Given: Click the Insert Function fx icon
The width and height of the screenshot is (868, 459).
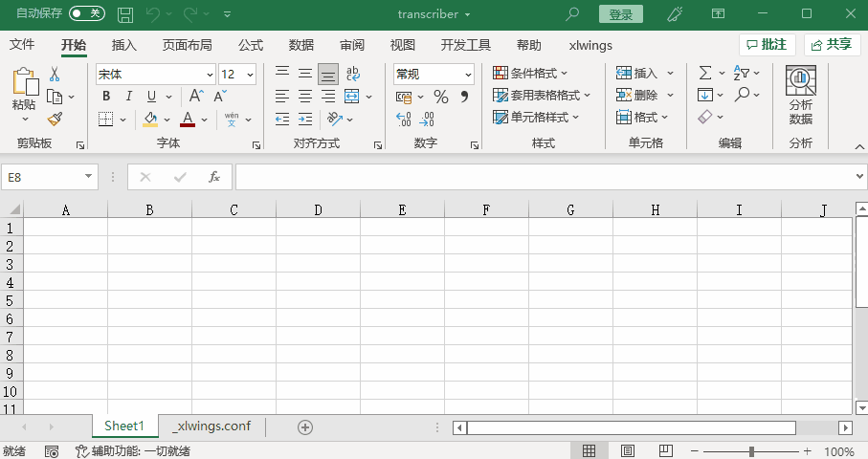Looking at the screenshot, I should 214,177.
